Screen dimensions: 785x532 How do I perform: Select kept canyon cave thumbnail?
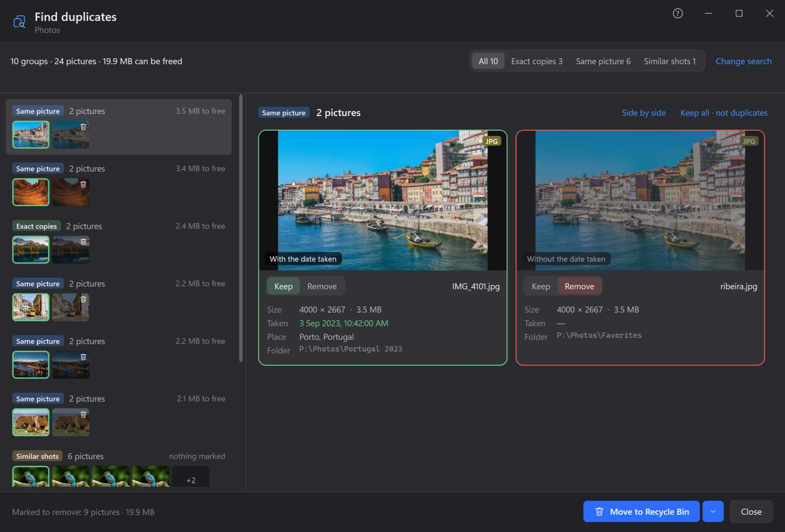[31, 192]
